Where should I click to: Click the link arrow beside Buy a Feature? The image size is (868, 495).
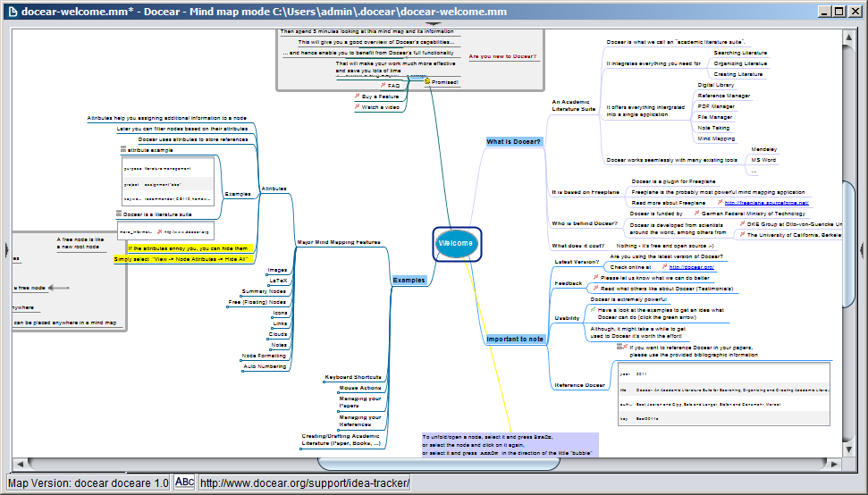(x=358, y=96)
